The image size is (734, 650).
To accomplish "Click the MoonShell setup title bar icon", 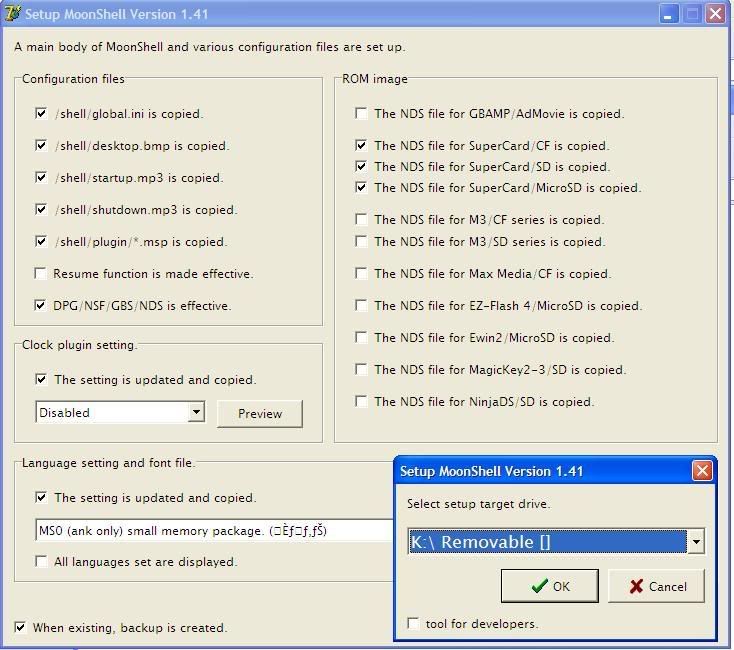I will pos(12,14).
